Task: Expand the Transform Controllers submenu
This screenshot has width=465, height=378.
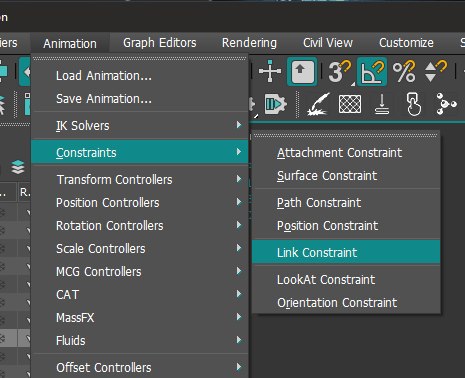Action: [x=140, y=180]
